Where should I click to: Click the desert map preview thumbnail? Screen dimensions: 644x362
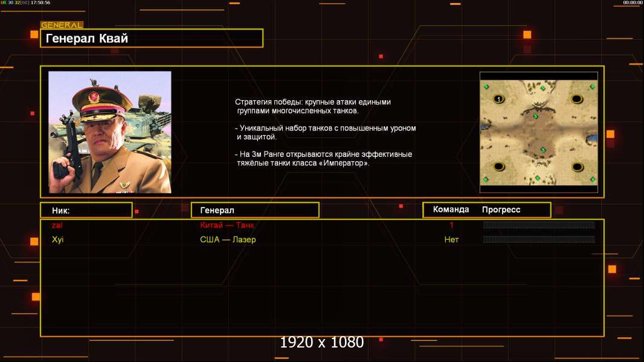click(x=538, y=132)
